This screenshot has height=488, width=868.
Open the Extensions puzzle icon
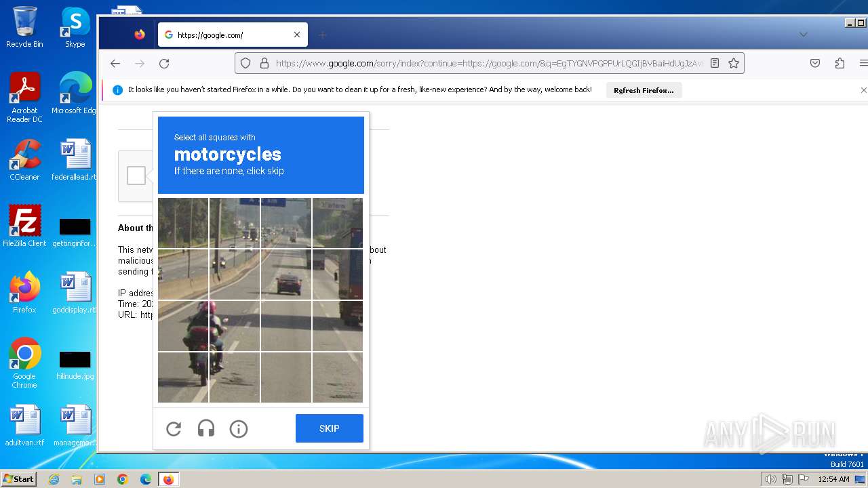point(840,63)
